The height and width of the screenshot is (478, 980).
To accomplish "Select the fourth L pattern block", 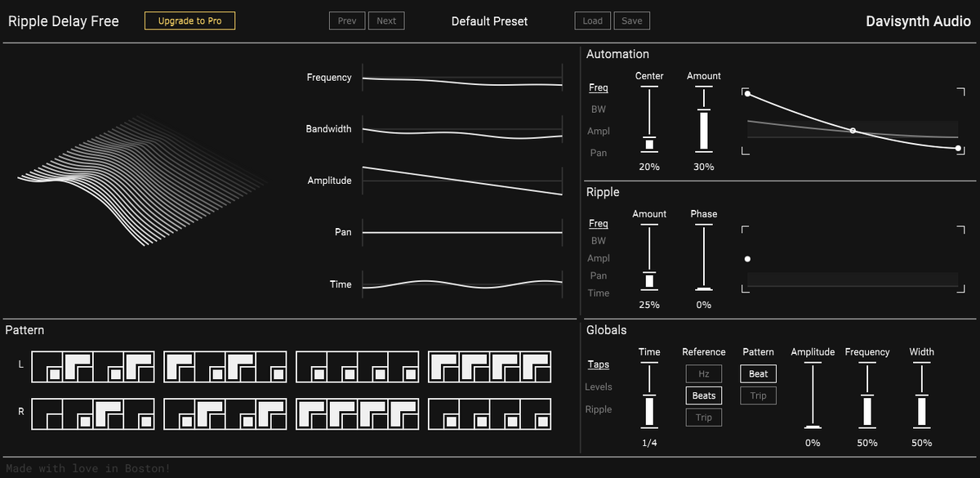I will [490, 367].
